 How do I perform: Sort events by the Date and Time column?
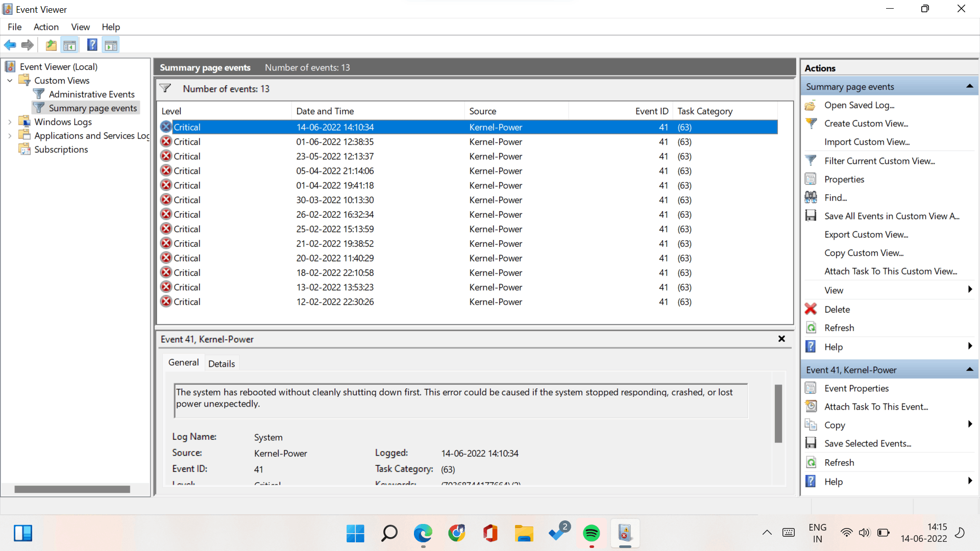(378, 111)
